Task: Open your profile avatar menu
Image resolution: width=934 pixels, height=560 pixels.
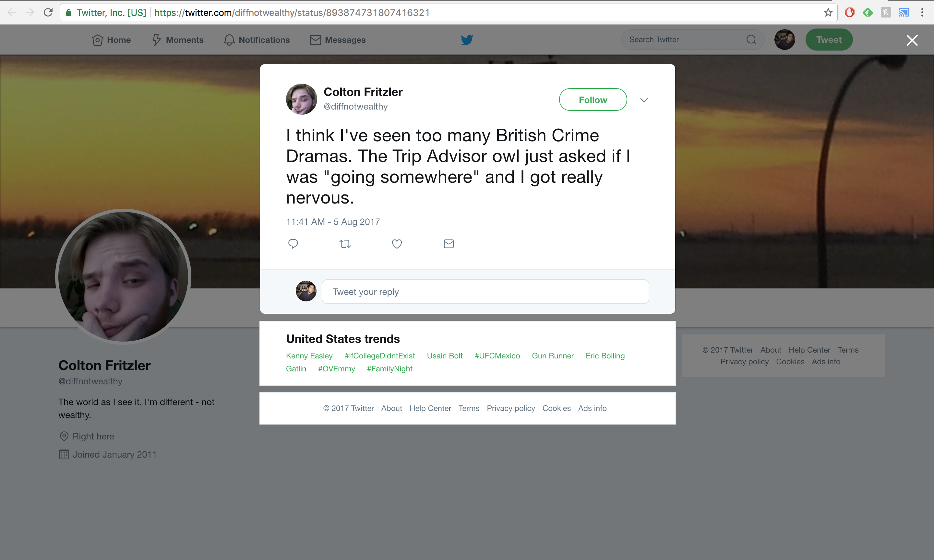Action: [784, 40]
